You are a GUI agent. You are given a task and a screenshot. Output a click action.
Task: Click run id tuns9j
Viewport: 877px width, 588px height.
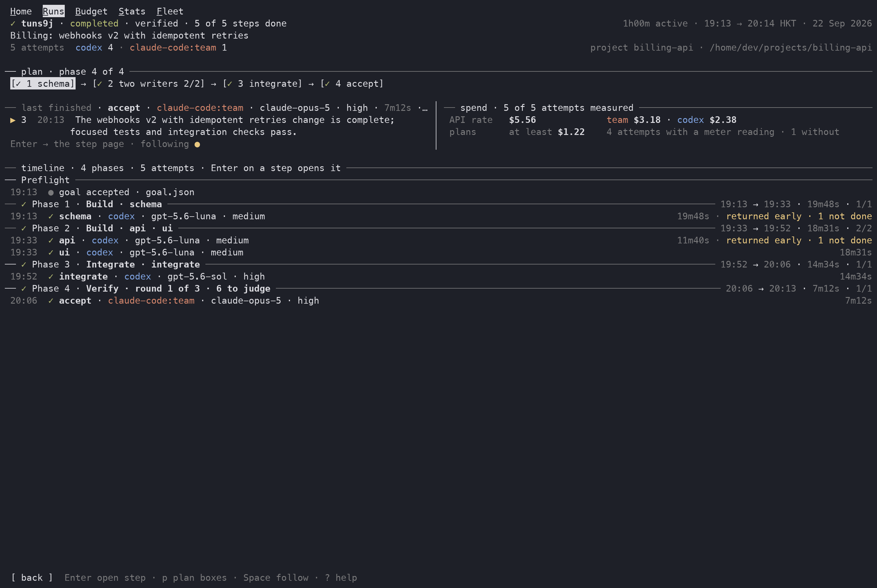37,23
